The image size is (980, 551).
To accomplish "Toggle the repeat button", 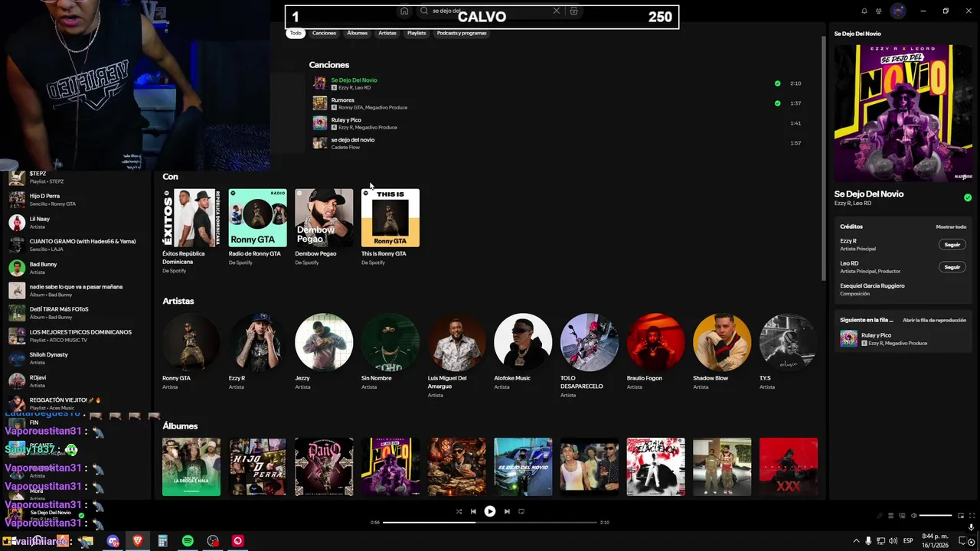I will [x=521, y=511].
